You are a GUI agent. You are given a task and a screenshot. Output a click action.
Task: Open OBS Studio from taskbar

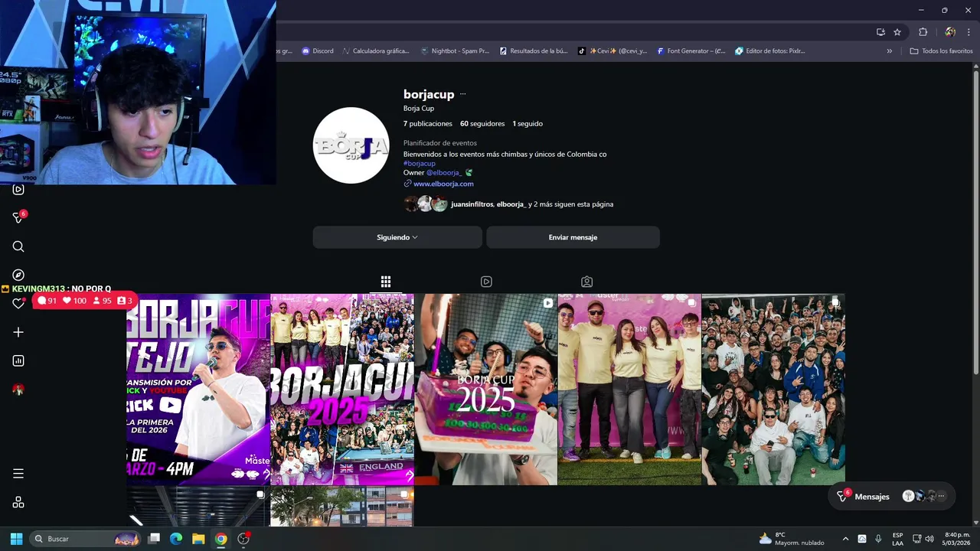pos(243,539)
